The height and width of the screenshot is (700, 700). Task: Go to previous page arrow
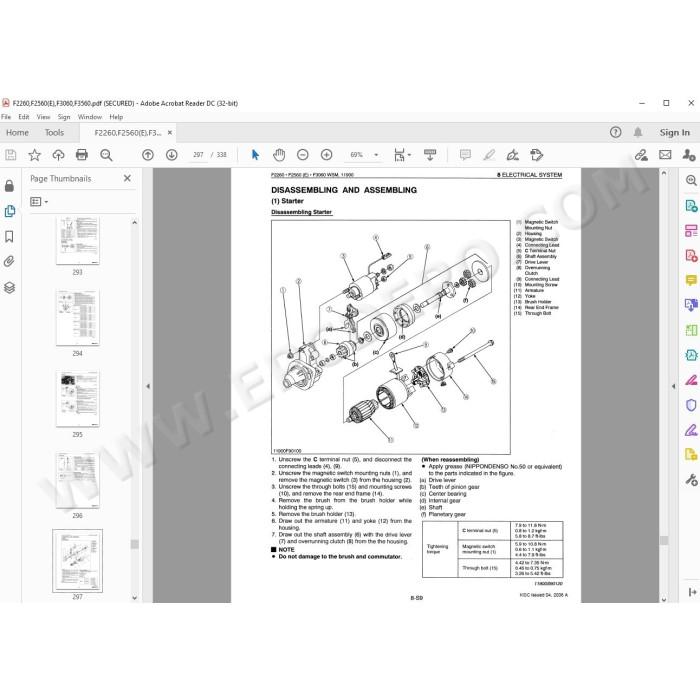coord(148,155)
